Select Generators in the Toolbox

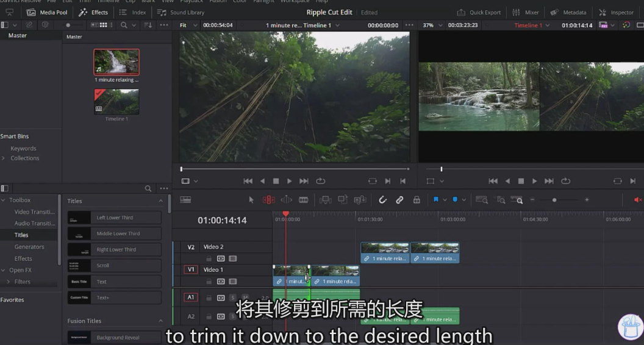[x=29, y=246]
